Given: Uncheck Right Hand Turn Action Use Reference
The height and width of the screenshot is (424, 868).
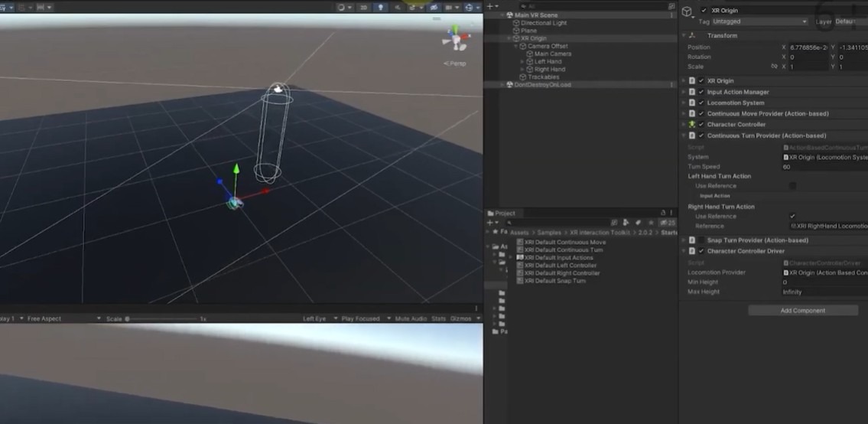Looking at the screenshot, I should click(x=793, y=216).
